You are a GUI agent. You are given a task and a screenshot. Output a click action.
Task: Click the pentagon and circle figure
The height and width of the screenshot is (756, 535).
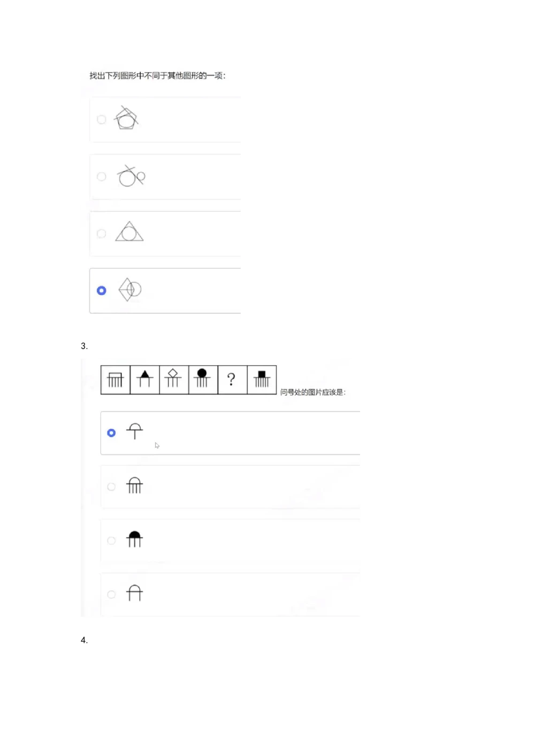[126, 118]
